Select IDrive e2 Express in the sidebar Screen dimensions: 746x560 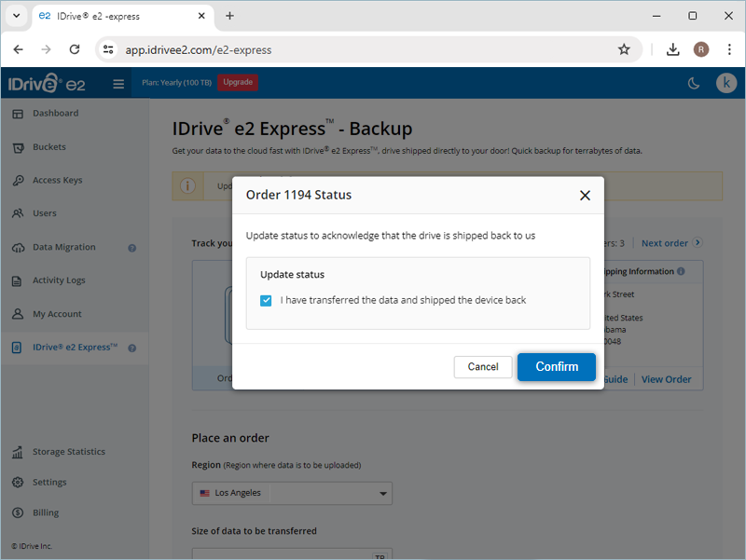75,348
